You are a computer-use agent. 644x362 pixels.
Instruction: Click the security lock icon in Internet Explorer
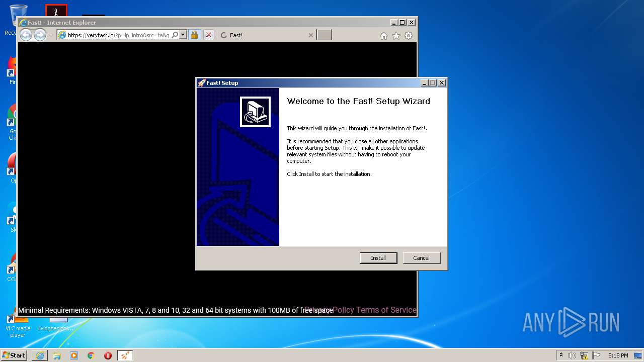click(194, 35)
